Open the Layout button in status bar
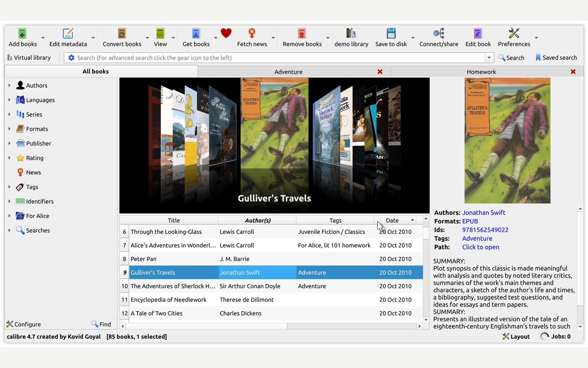The height and width of the screenshot is (368, 588). [x=516, y=337]
